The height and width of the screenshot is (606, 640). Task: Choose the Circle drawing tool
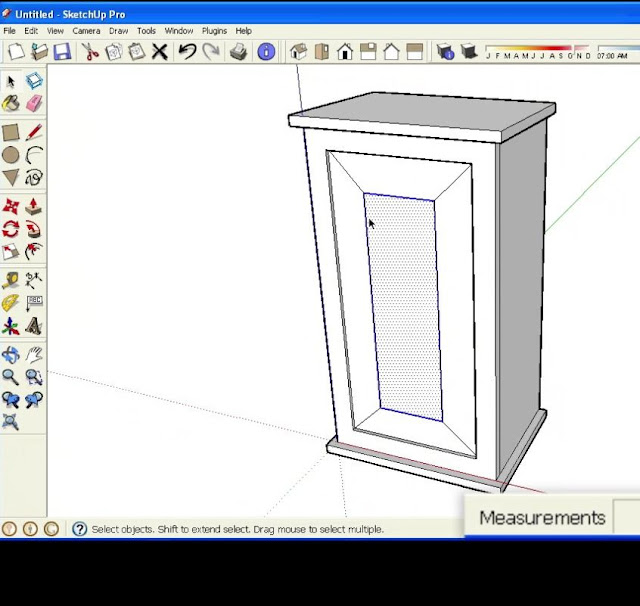[11, 155]
